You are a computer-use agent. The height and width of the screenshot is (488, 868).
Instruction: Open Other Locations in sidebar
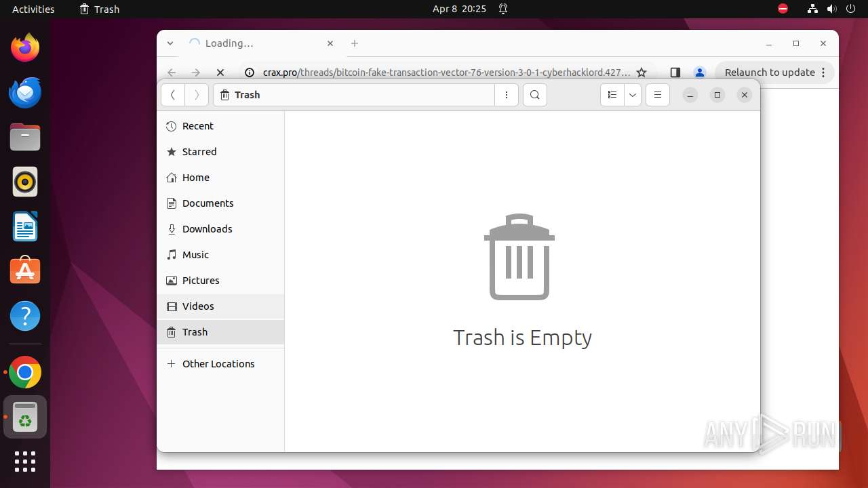(x=220, y=364)
